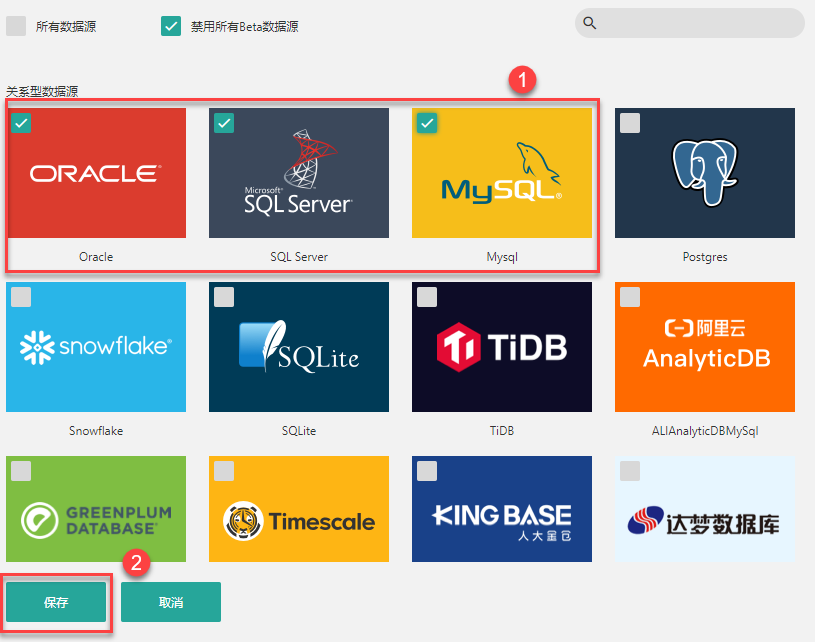Enable the 所有数据源 checkbox
Viewport: 815px width, 642px height.
(16, 27)
